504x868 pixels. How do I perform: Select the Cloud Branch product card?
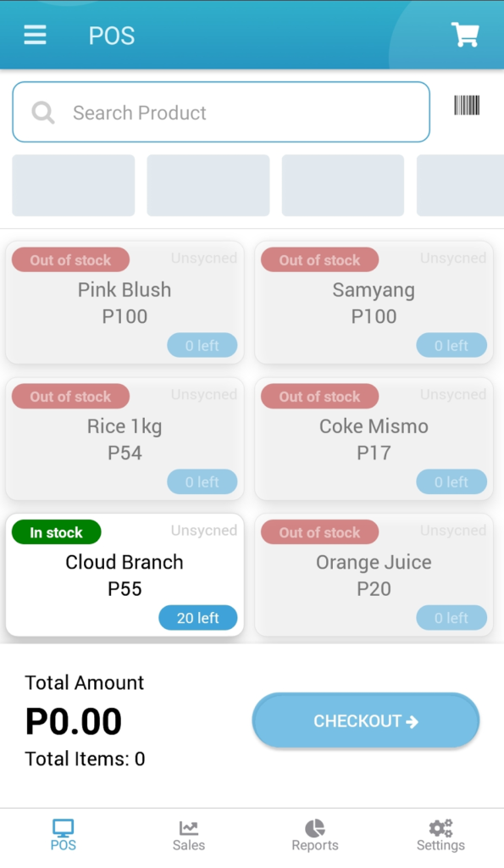tap(125, 575)
